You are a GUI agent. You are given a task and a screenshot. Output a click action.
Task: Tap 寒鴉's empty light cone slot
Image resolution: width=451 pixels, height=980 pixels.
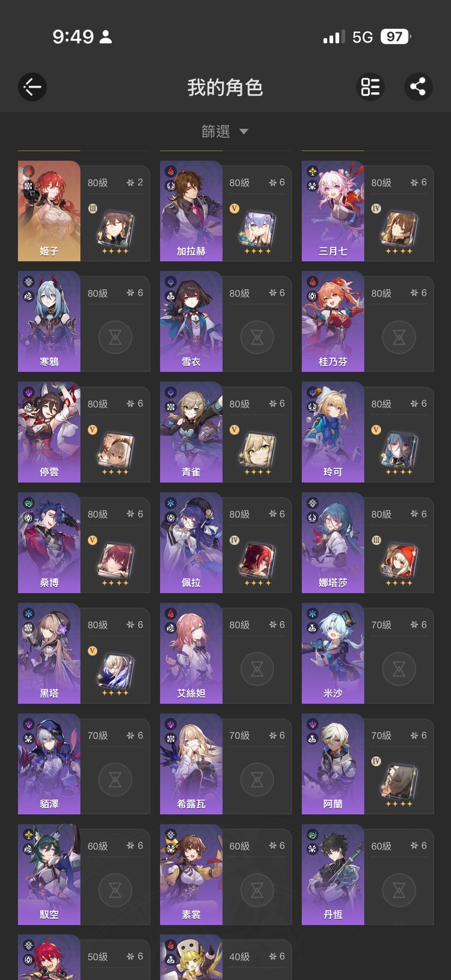click(115, 337)
